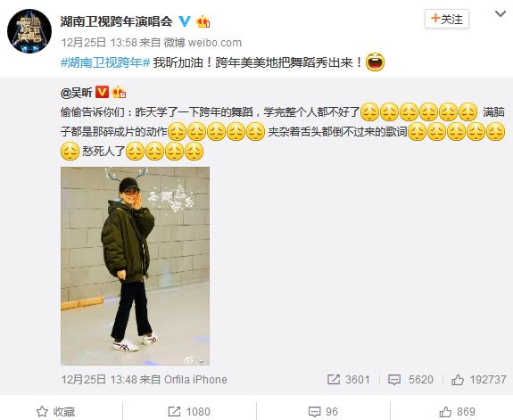Click the Orfila iPhone source link
Screen dimensions: 513x420
coord(195,380)
